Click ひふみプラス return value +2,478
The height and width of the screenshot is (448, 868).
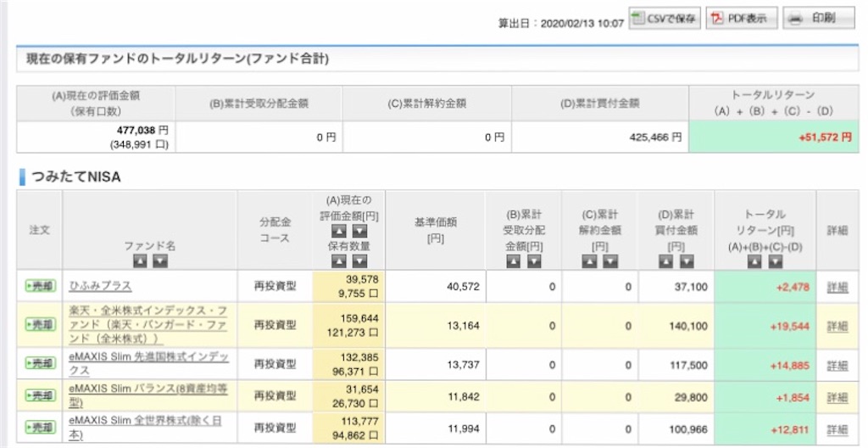793,287
